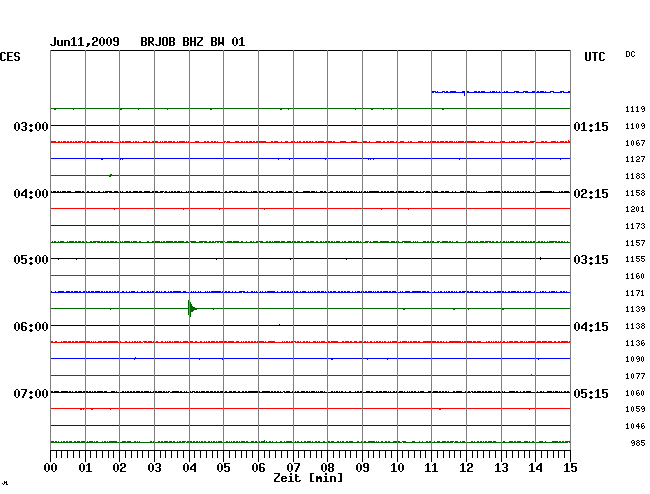The width and height of the screenshot is (650, 494).
Task: Click the DC column header
Action: pos(630,54)
